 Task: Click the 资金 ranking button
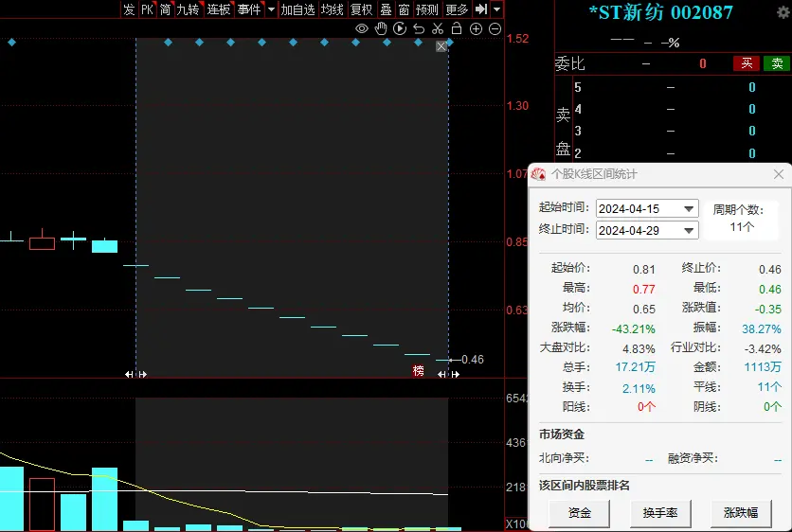click(580, 513)
